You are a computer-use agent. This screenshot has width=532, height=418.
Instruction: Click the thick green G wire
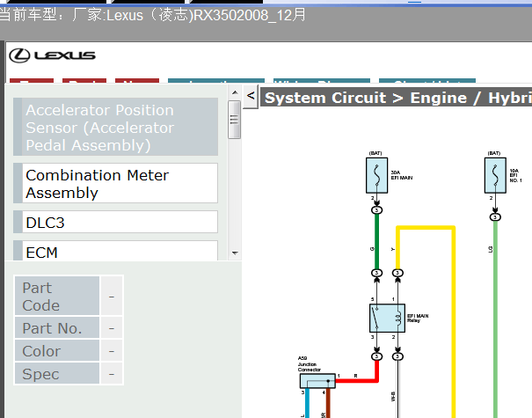tap(376, 241)
